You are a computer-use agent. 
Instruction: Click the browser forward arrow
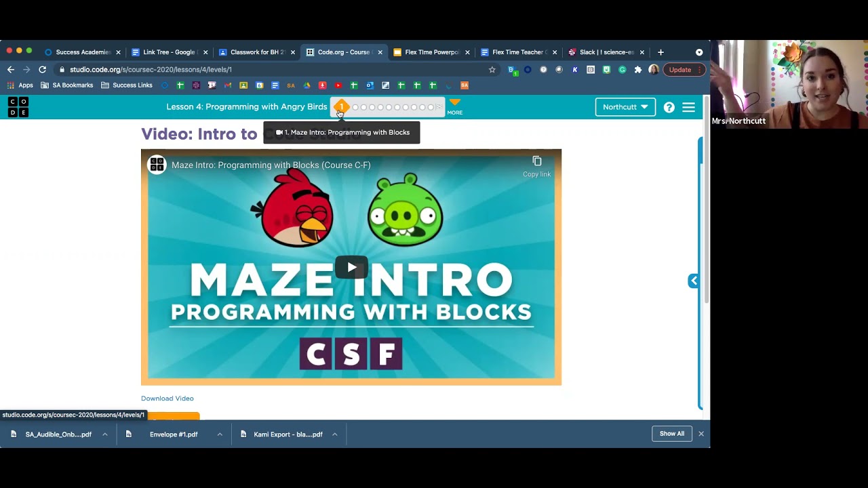click(x=26, y=70)
